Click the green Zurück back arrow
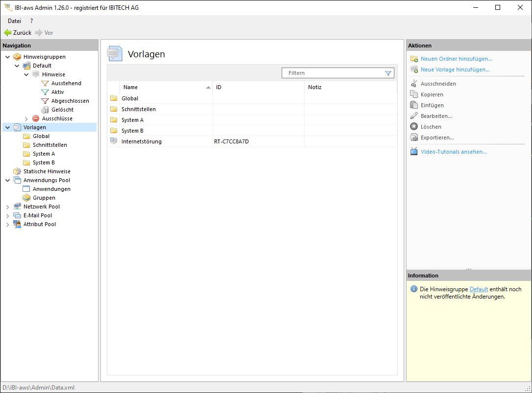Image resolution: width=532 pixels, height=393 pixels. [x=8, y=33]
